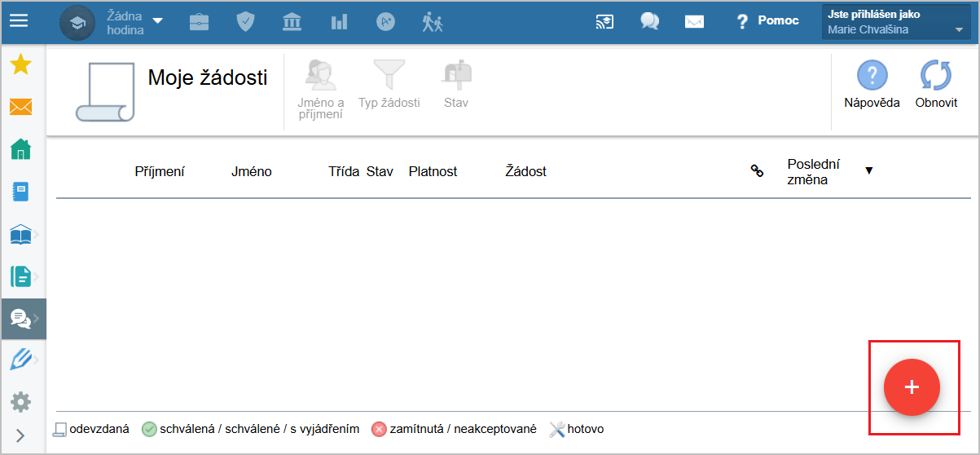Sort by Příjmení column header
The image size is (980, 455).
click(160, 171)
